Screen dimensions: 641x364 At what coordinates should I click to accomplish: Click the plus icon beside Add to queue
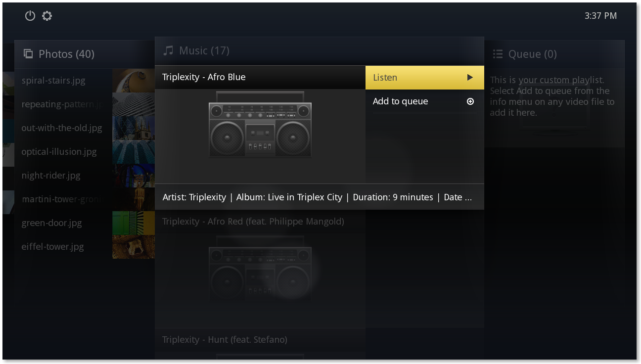pos(470,101)
